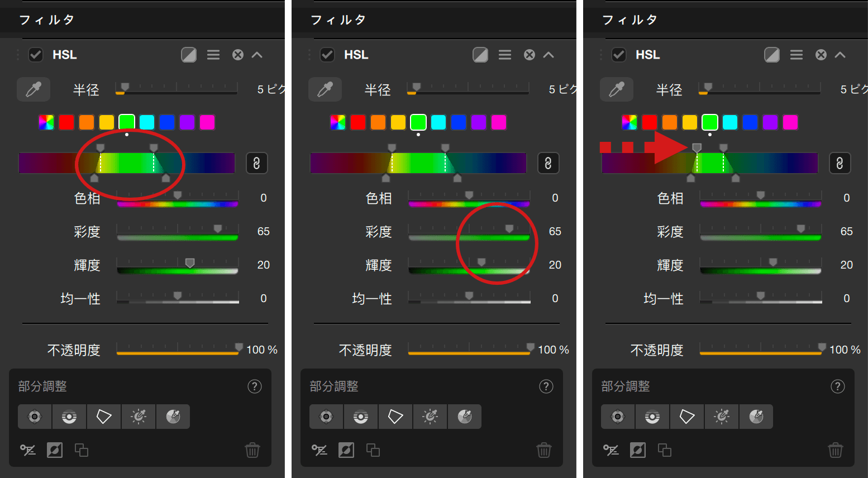868x478 pixels.
Task: Click the trash icon in the right panel
Action: pyautogui.click(x=836, y=450)
